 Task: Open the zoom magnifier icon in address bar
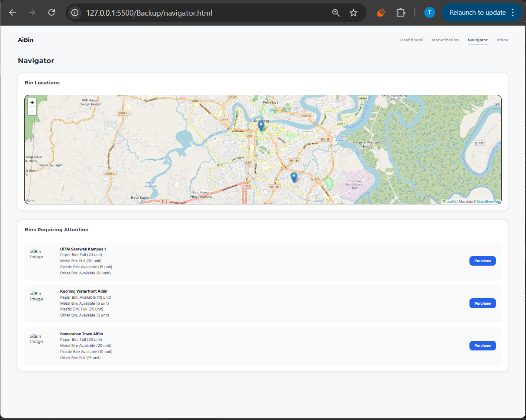click(336, 13)
